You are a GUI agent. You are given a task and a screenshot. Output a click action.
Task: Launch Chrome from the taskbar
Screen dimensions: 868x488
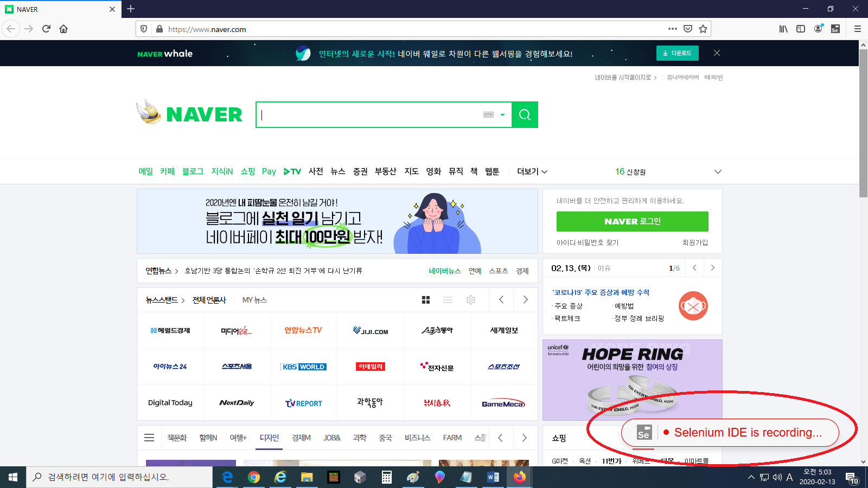pos(254,477)
